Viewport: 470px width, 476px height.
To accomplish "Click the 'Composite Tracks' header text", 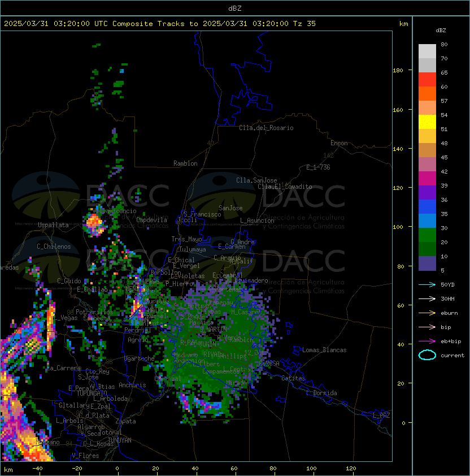I will pyautogui.click(x=149, y=24).
